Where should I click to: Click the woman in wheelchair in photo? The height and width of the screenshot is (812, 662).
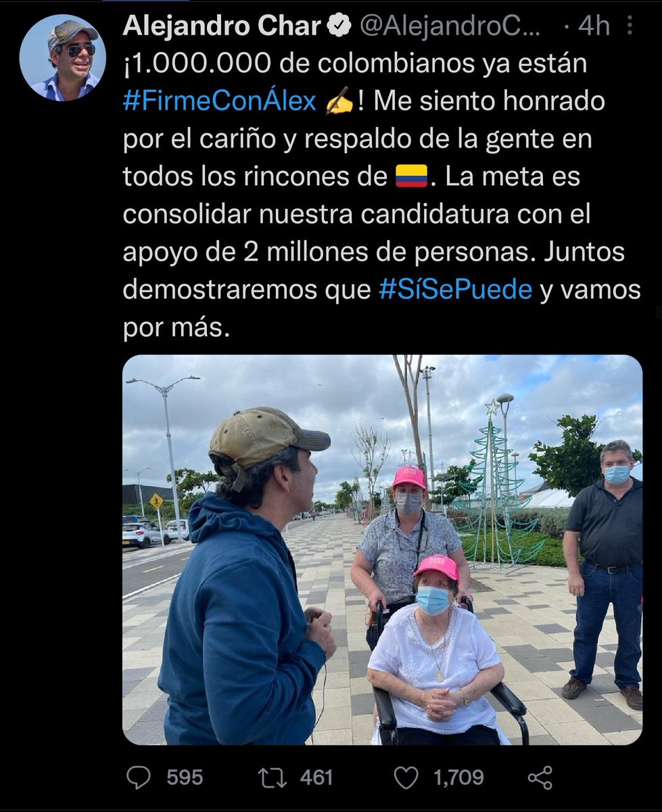(x=436, y=650)
